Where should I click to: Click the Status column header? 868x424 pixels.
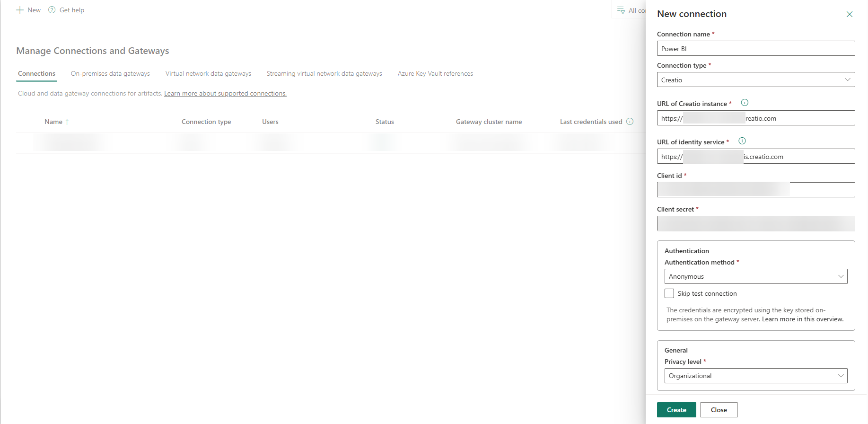385,122
